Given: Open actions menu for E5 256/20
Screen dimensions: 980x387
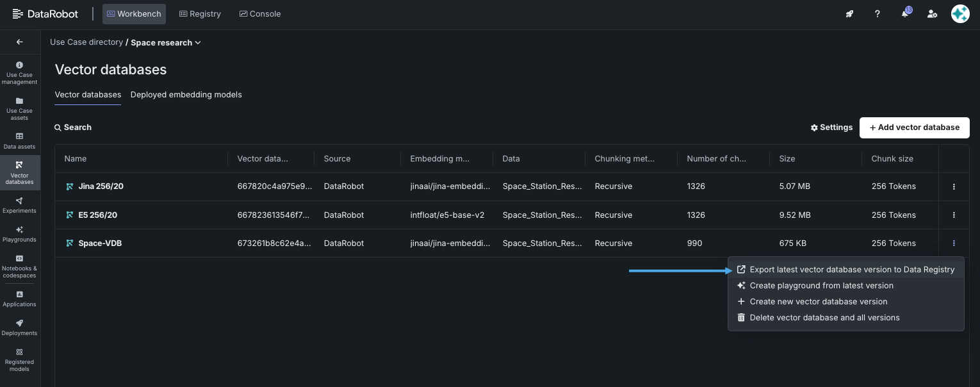Looking at the screenshot, I should [x=954, y=215].
